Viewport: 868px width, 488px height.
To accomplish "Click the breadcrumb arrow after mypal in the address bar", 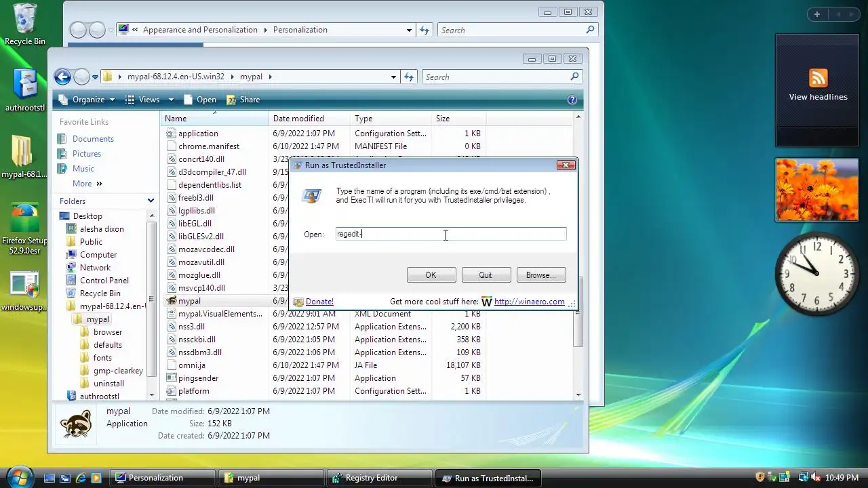I will [x=270, y=77].
